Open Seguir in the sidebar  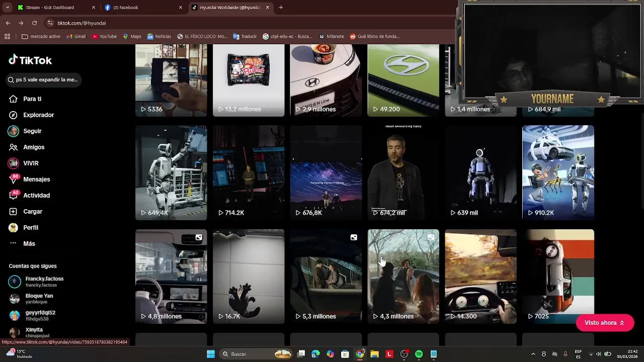[x=25, y=131]
